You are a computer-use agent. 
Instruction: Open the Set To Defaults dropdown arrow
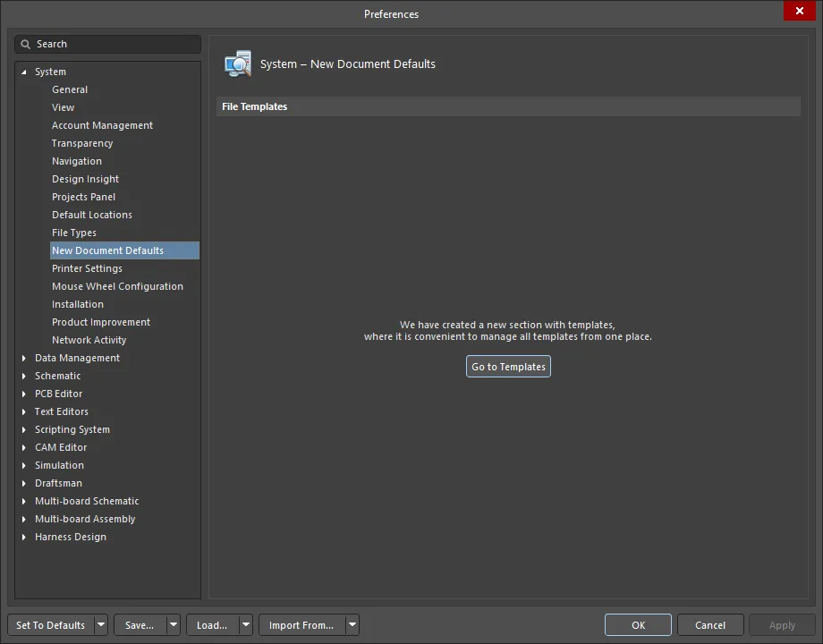click(x=101, y=625)
